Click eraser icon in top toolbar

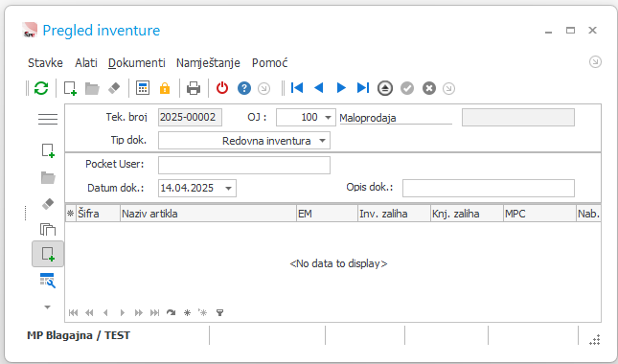pos(114,88)
